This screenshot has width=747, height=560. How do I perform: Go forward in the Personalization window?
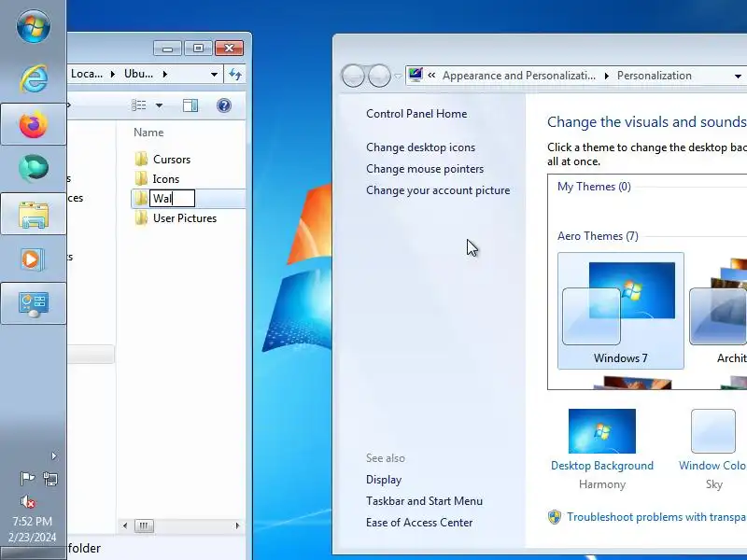click(x=380, y=76)
